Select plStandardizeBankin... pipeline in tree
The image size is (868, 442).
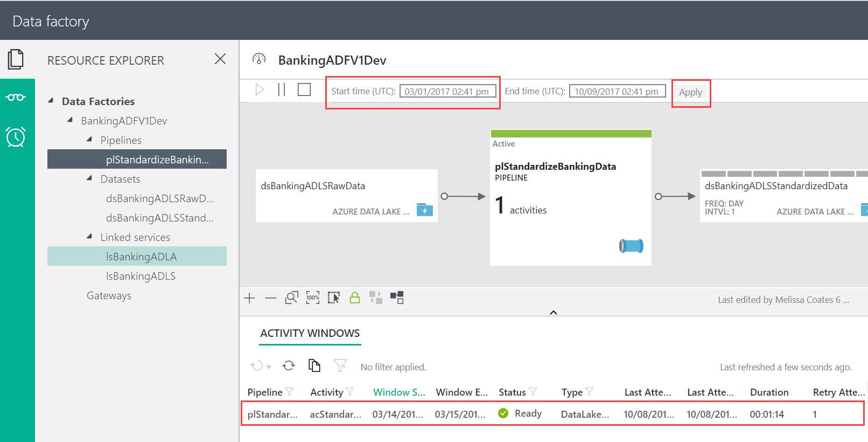point(137,159)
